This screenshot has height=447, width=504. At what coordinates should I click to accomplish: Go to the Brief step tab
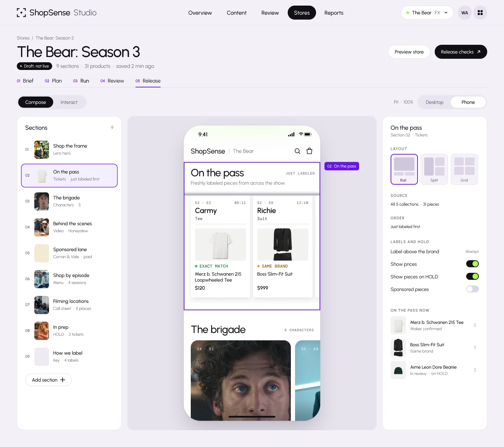25,81
